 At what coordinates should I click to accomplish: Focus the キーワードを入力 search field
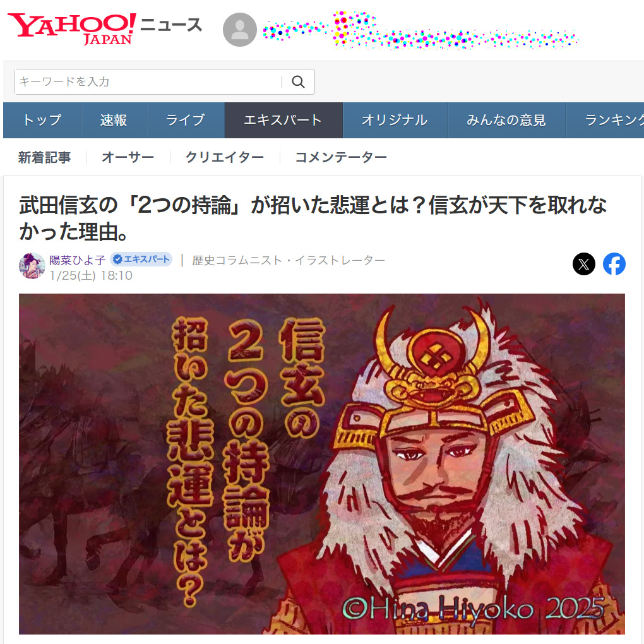(148, 81)
